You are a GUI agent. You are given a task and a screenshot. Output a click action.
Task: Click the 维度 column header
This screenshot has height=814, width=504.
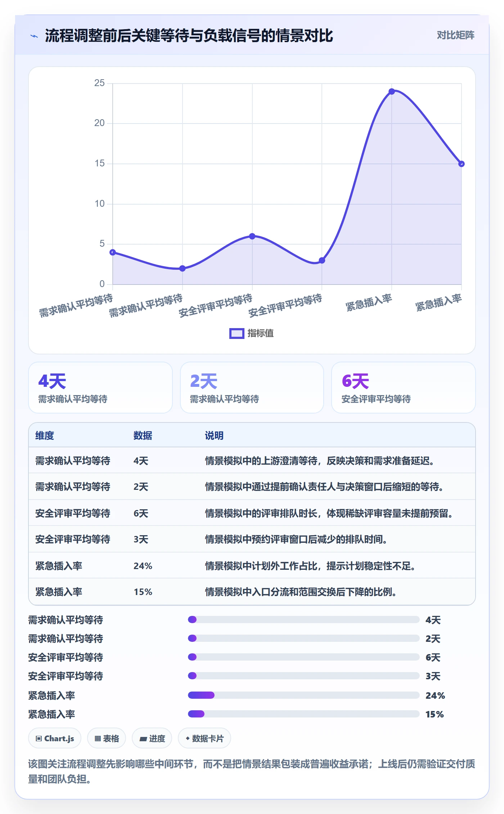[x=45, y=435]
